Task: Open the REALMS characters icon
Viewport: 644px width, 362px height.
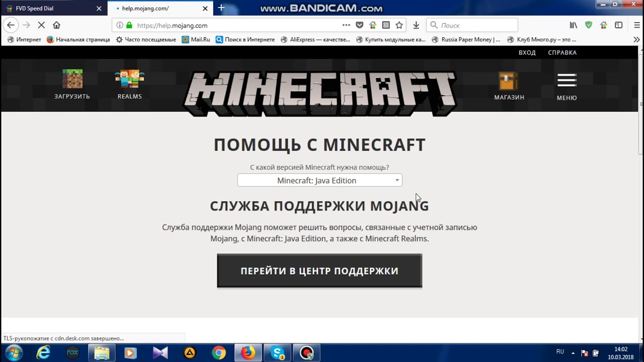Action: [x=129, y=79]
